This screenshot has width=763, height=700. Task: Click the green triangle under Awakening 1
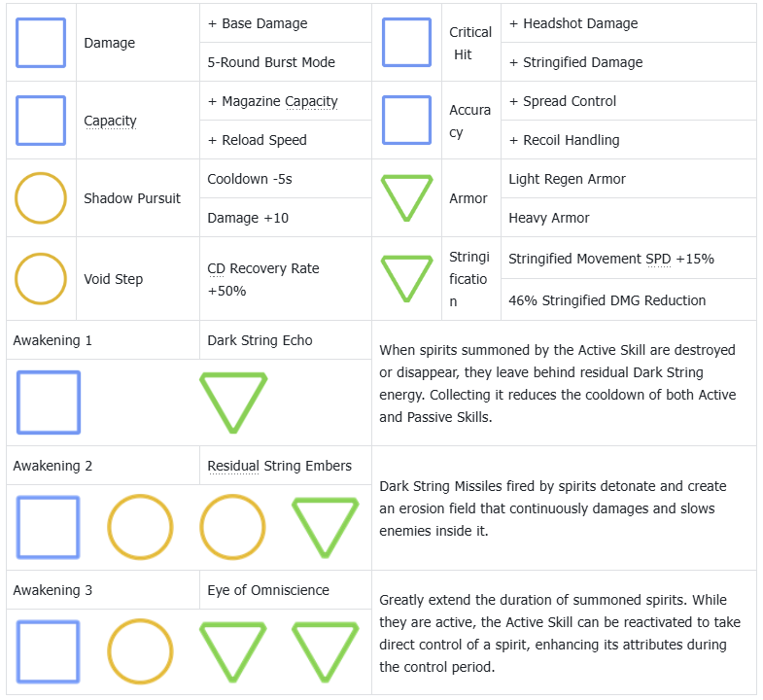[x=233, y=402]
